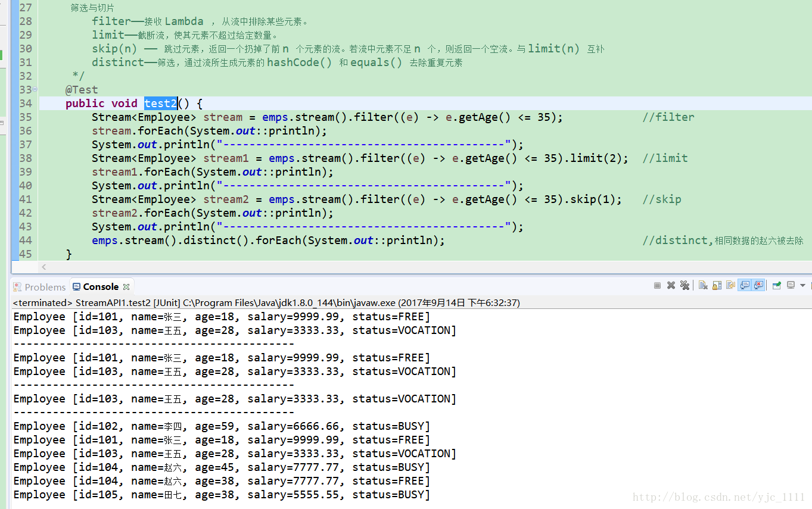Open the console selection dropdown arrow

802,286
